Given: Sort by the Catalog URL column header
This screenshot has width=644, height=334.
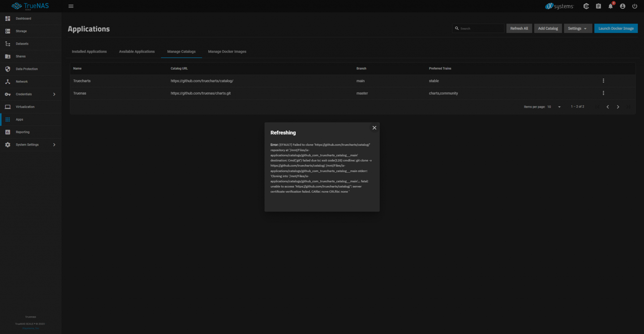Looking at the screenshot, I should (179, 68).
